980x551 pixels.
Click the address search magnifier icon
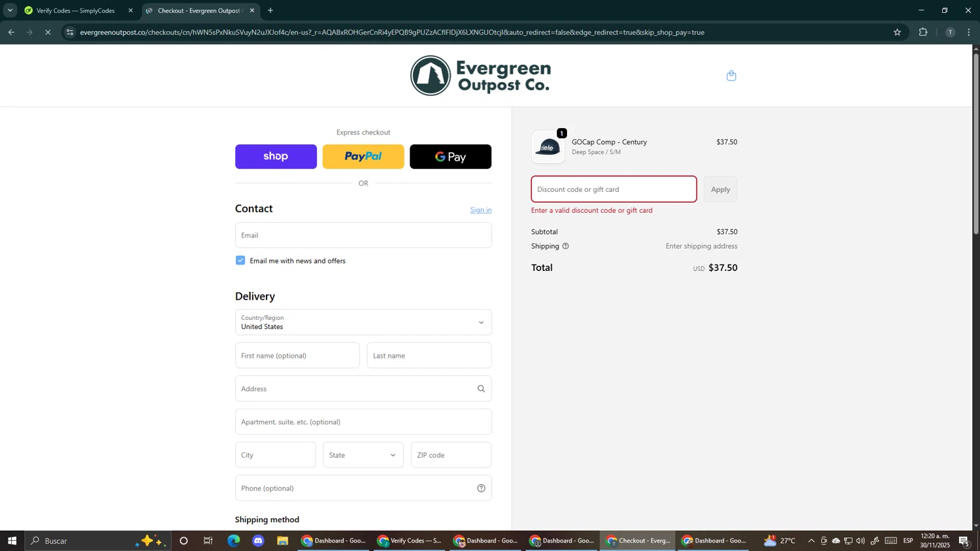pos(481,388)
